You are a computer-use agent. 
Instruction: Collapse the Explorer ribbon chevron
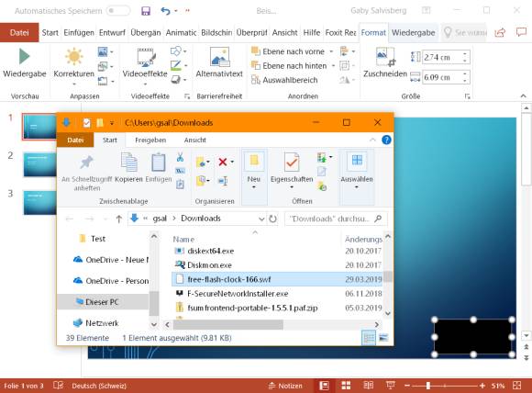[372, 140]
